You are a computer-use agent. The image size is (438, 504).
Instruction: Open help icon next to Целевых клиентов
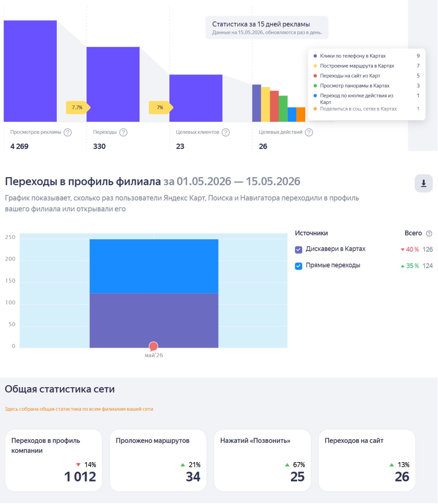point(226,132)
